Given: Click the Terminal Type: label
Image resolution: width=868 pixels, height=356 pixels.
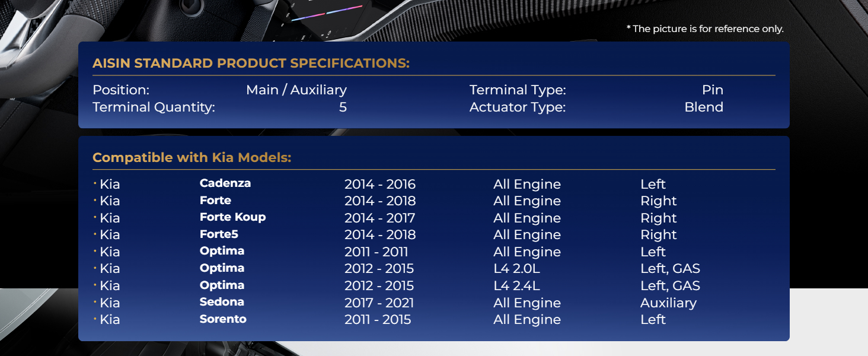Looking at the screenshot, I should pos(518,90).
